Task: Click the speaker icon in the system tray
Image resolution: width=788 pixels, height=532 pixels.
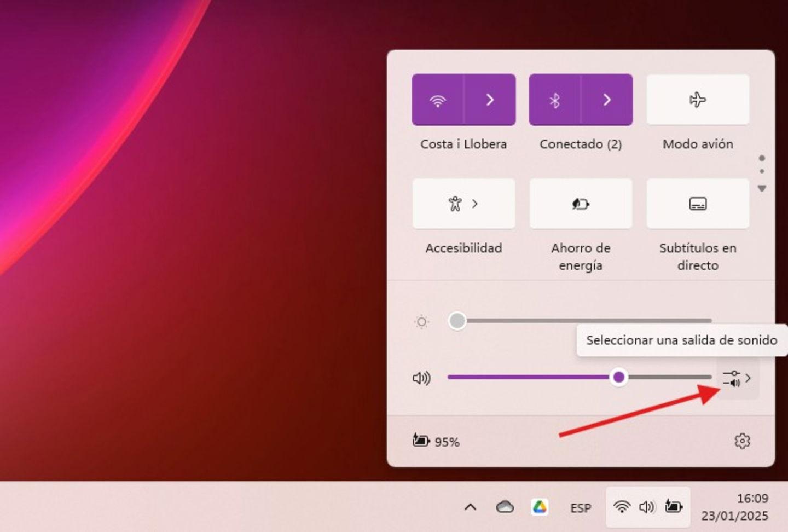Action: point(647,507)
